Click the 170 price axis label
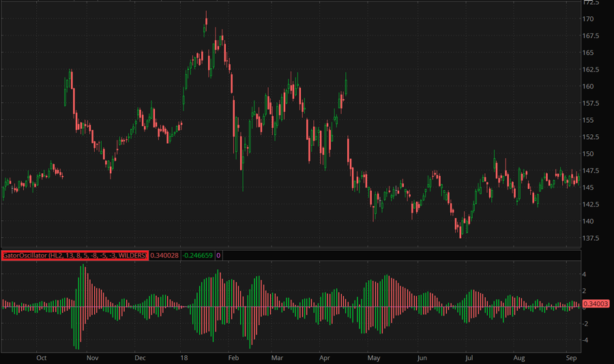This screenshot has height=364, width=614. 588,18
